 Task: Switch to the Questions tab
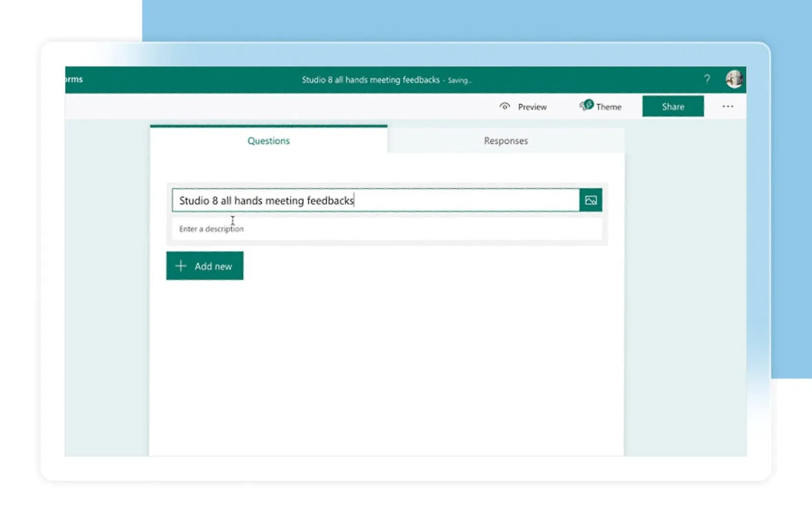click(x=268, y=141)
